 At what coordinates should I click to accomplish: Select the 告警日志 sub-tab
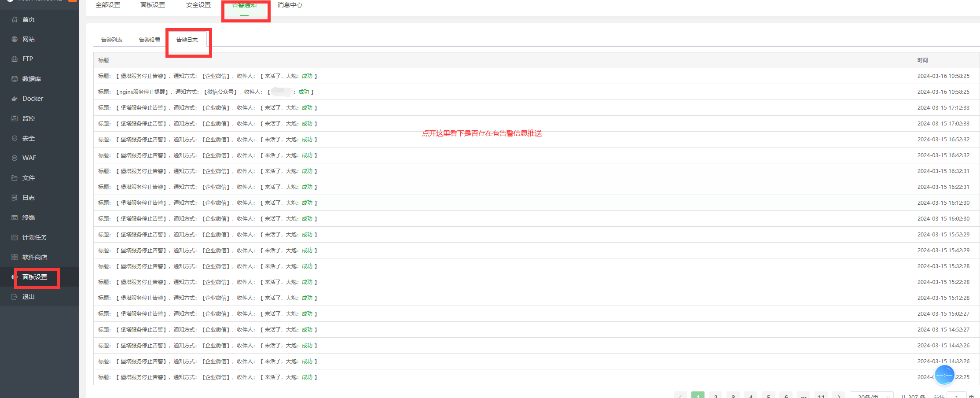(187, 40)
